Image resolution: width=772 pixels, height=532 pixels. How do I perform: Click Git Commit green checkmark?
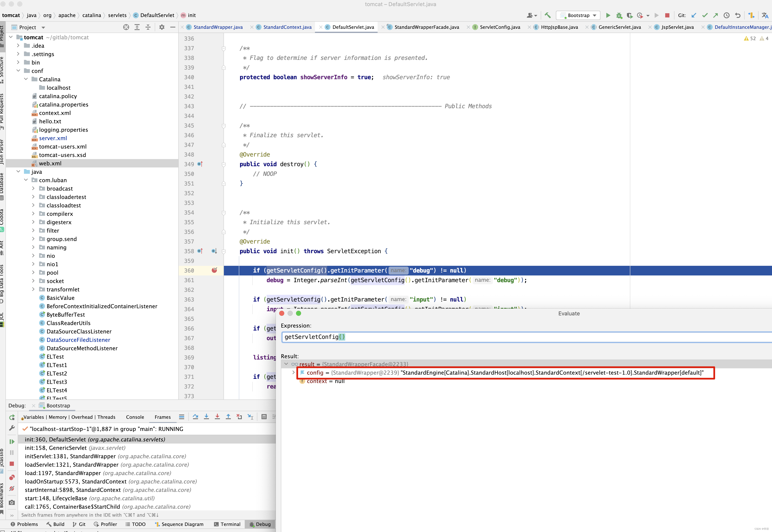pyautogui.click(x=705, y=15)
